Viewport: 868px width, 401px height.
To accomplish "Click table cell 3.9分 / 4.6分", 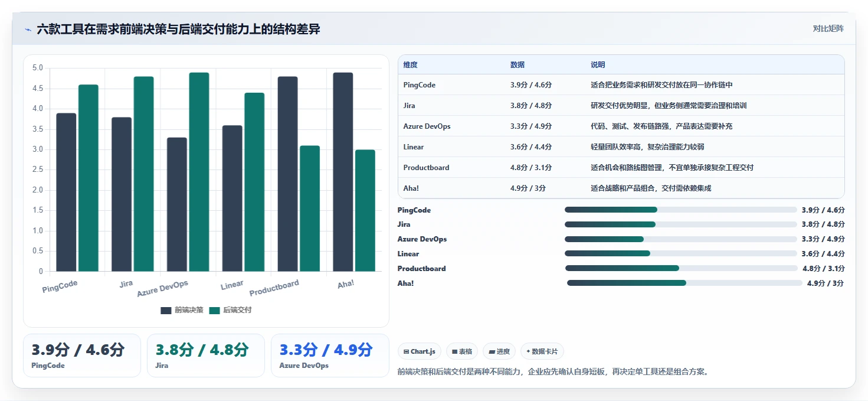I will point(531,85).
